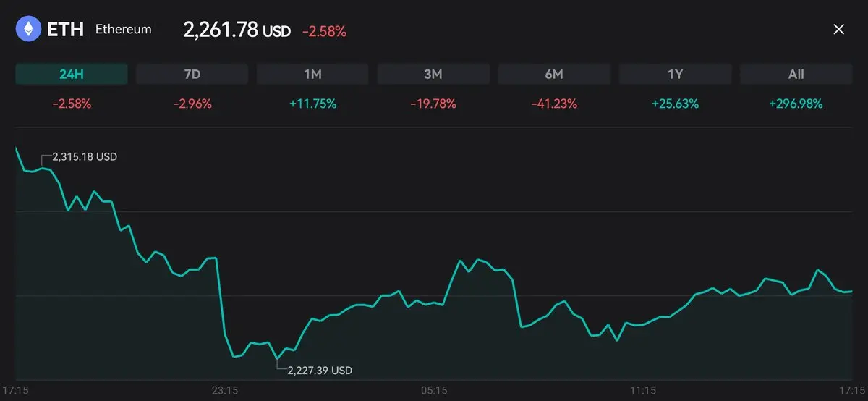Image resolution: width=868 pixels, height=401 pixels.
Task: Click the 2,227.39 USD low price label
Action: pyautogui.click(x=320, y=370)
